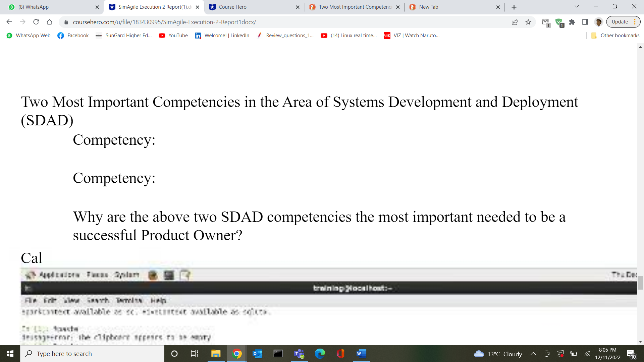Image resolution: width=644 pixels, height=362 pixels.
Task: Open File Explorer from taskbar
Action: pos(215,354)
